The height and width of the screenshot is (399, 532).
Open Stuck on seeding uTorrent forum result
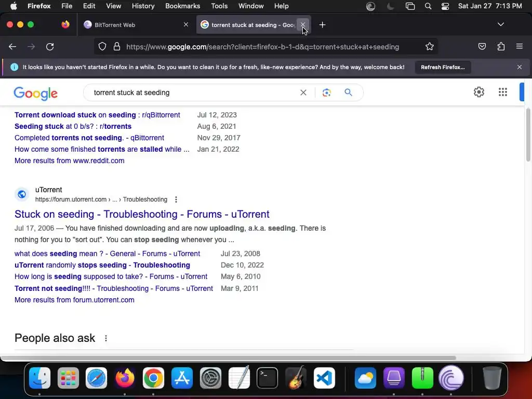click(142, 214)
